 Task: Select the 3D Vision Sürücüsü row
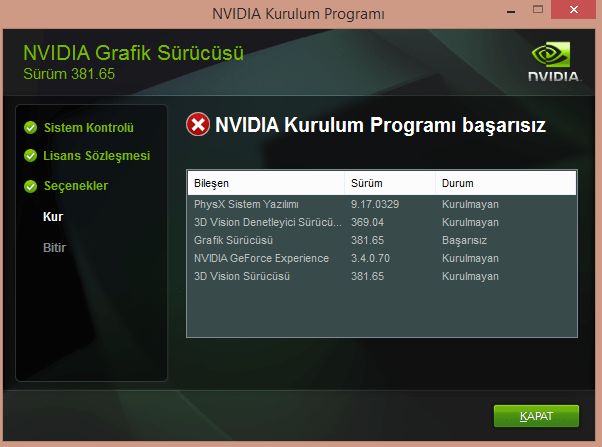(382, 276)
